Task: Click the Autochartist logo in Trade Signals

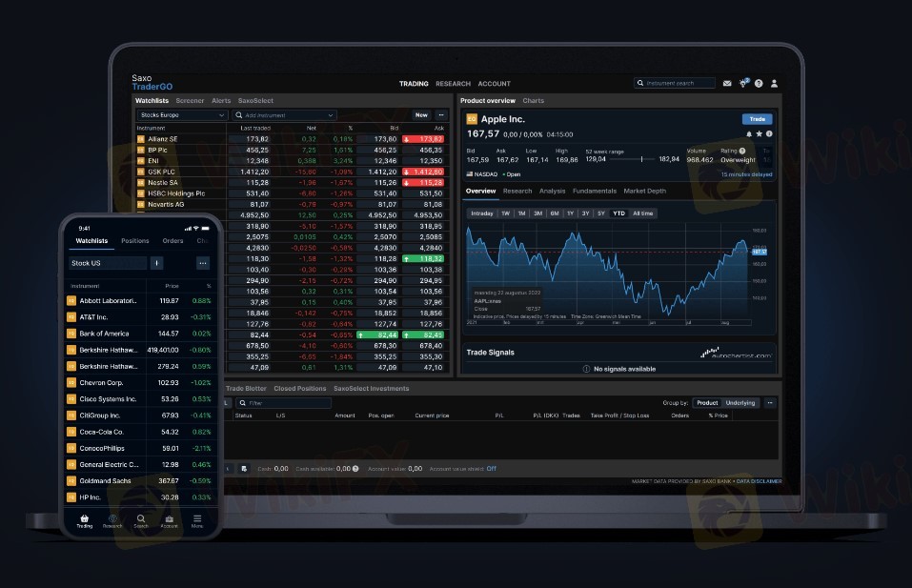Action: 737,353
